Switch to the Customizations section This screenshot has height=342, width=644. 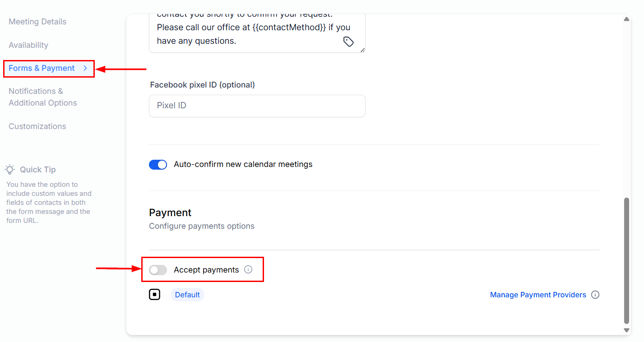coord(37,126)
